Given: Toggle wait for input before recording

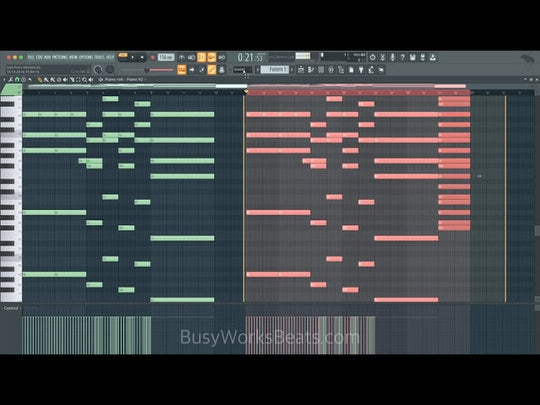Looking at the screenshot, I should (191, 57).
